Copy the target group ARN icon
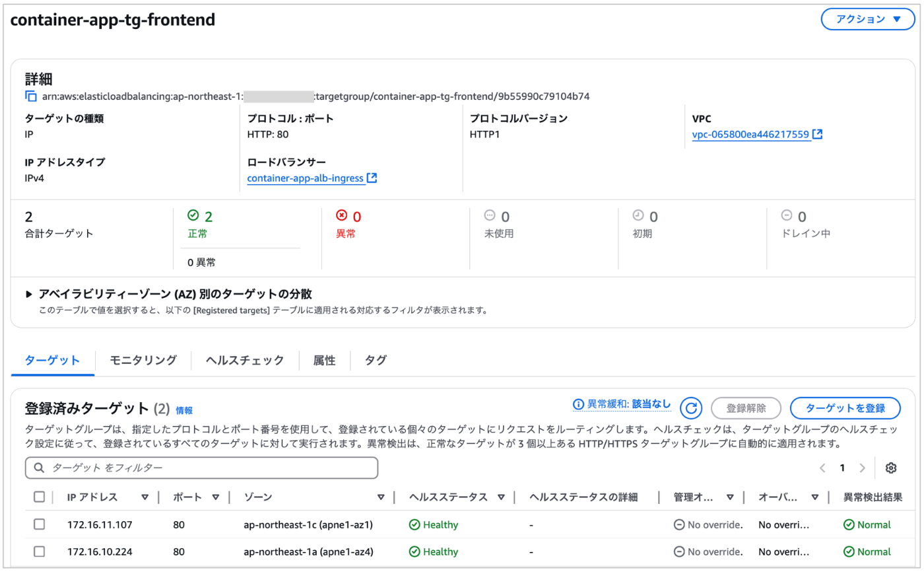The width and height of the screenshot is (924, 572). pyautogui.click(x=30, y=96)
